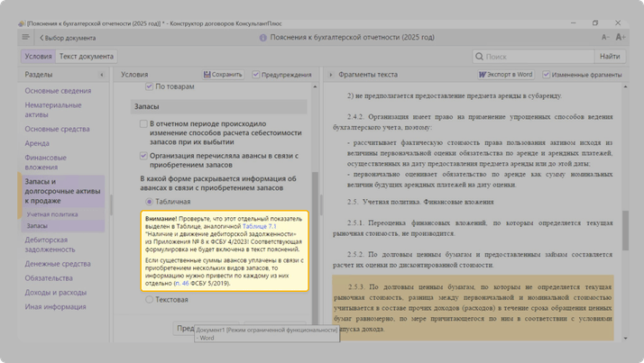The width and height of the screenshot is (644, 363).
Task: Open the п. 46 link
Action: point(182,283)
